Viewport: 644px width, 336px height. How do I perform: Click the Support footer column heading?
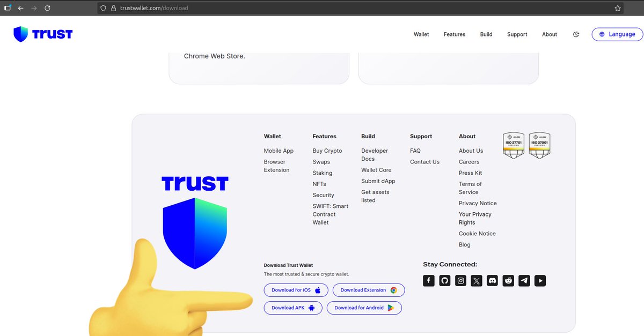pos(421,136)
